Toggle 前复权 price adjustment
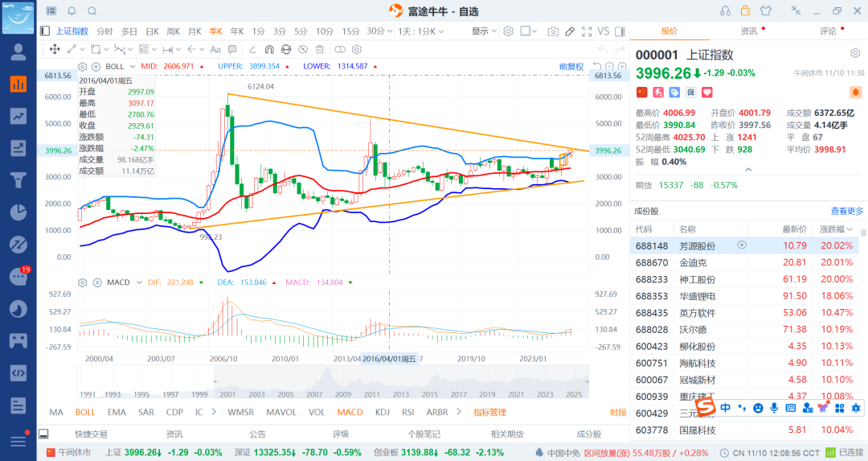This screenshot has width=868, height=461. 571,67
